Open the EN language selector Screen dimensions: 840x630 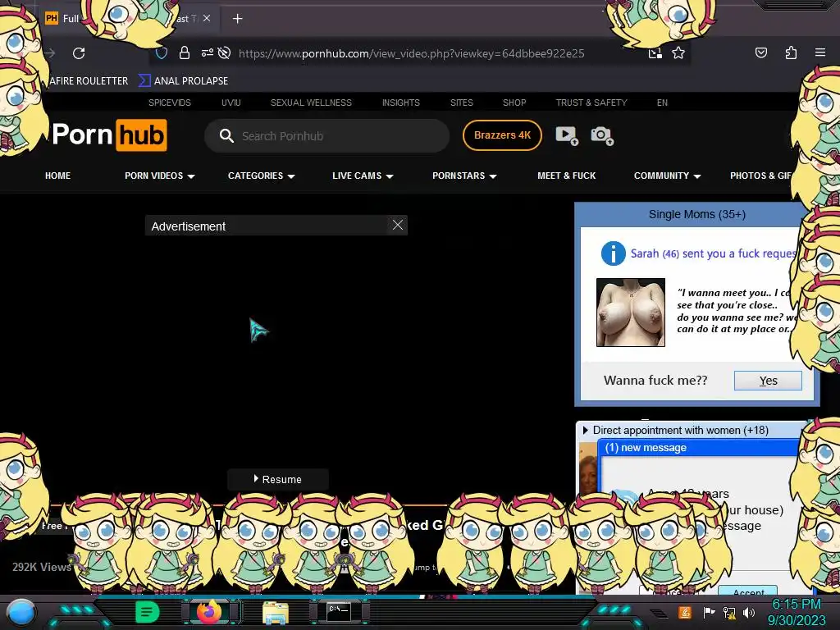[x=662, y=103]
